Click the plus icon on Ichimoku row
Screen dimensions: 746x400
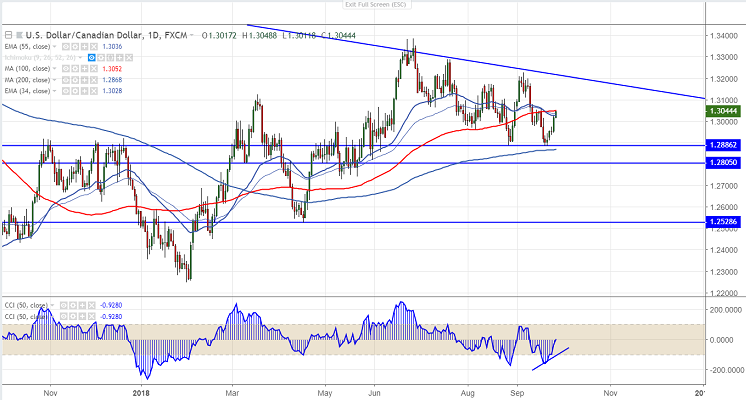tap(119, 58)
